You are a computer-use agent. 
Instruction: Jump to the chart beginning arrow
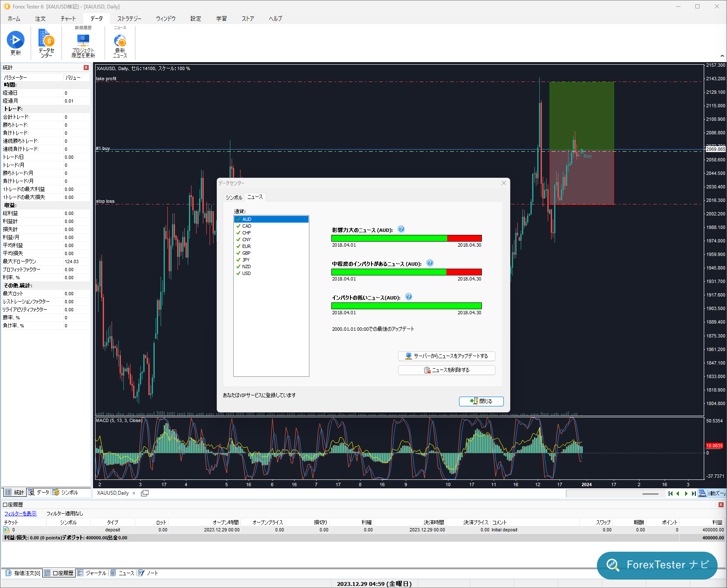pos(670,493)
